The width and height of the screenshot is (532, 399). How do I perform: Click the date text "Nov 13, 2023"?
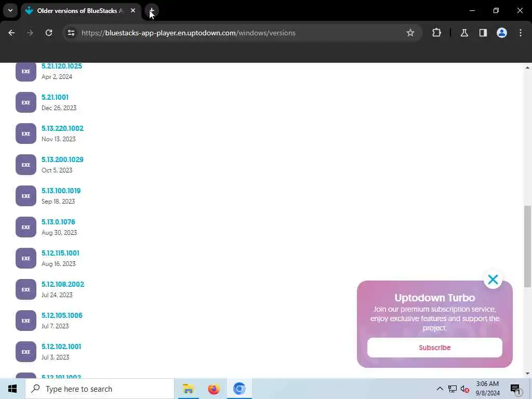pos(58,139)
